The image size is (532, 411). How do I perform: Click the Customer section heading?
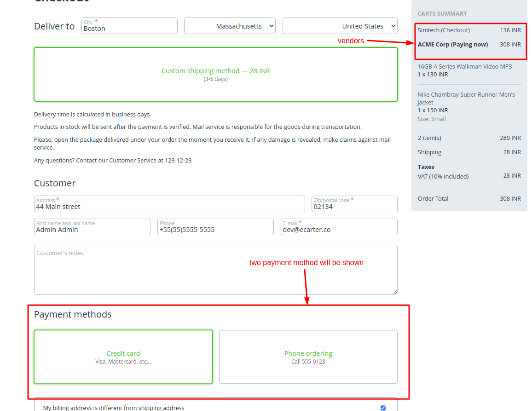[55, 183]
